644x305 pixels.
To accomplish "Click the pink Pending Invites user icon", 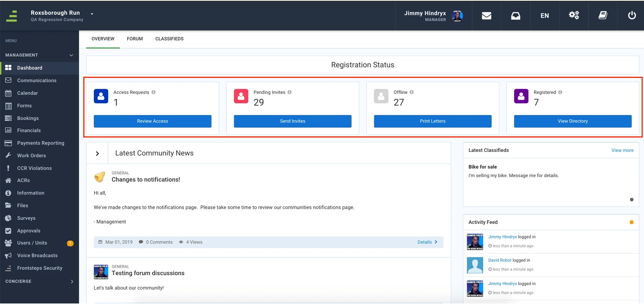I will click(x=241, y=96).
